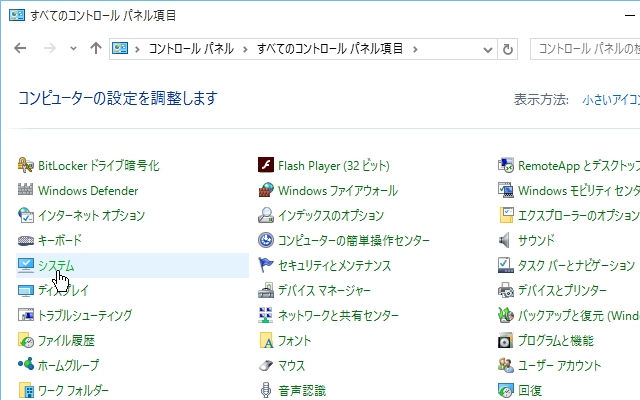Click the プログラムと機能 icon

coord(506,340)
